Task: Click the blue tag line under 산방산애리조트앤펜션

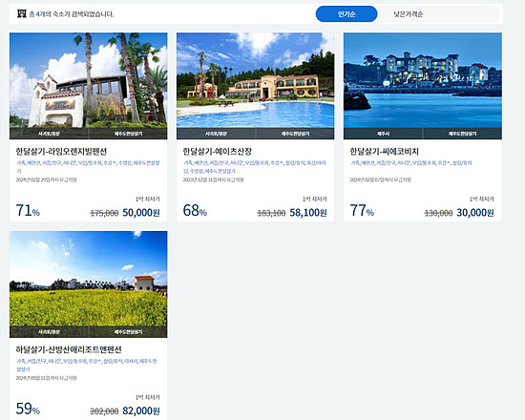Action: pos(86,365)
